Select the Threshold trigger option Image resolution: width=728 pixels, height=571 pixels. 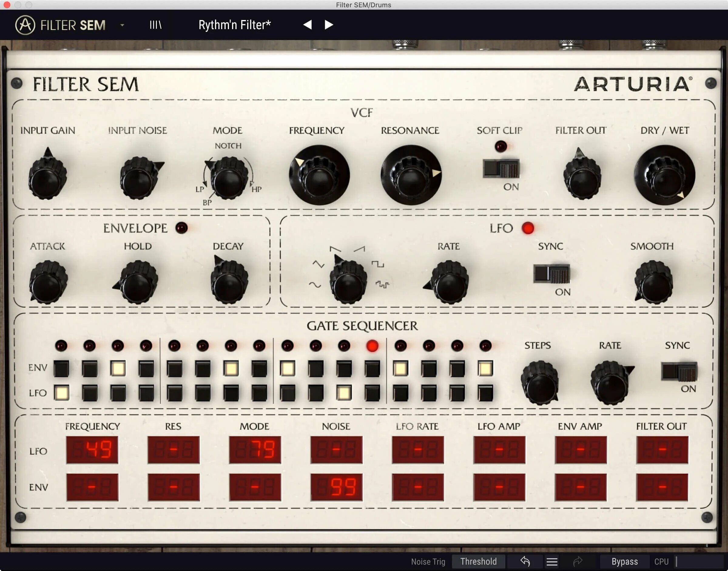click(478, 562)
